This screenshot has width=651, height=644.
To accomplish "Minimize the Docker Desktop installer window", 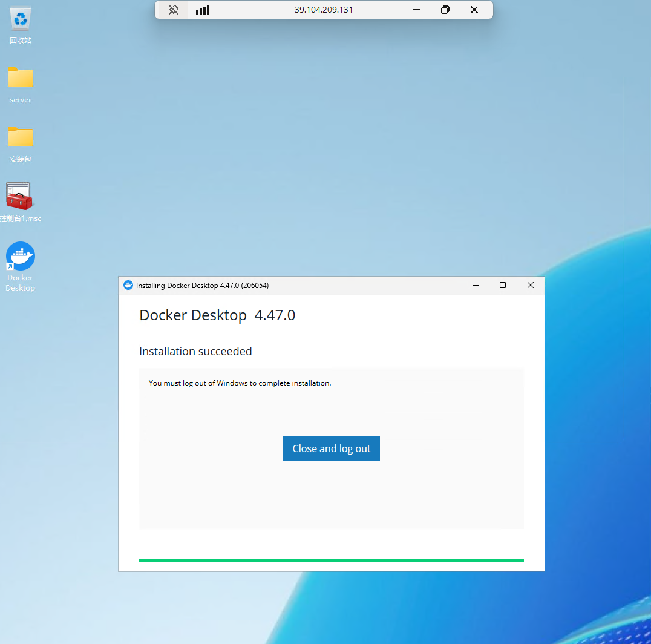I will [476, 285].
